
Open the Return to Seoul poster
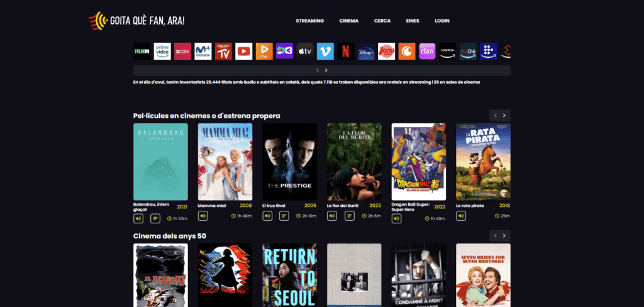tap(289, 276)
